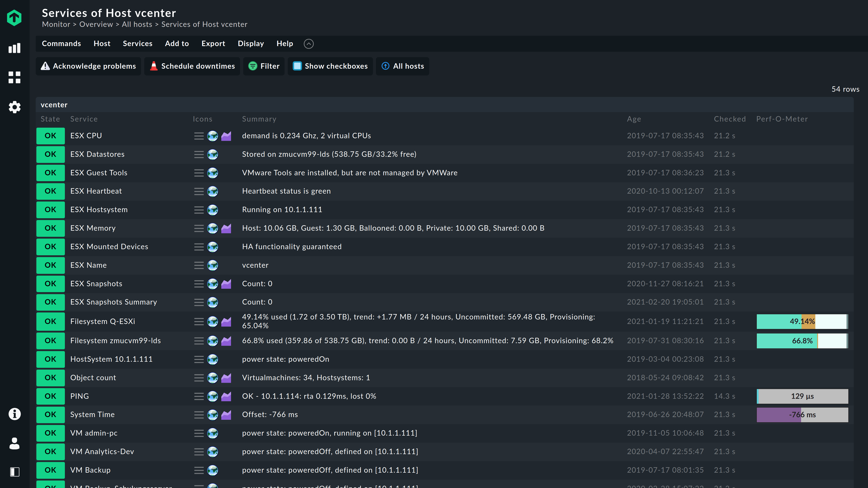Click summary text 'Heartbeat status is green'
This screenshot has width=868, height=488.
point(286,191)
